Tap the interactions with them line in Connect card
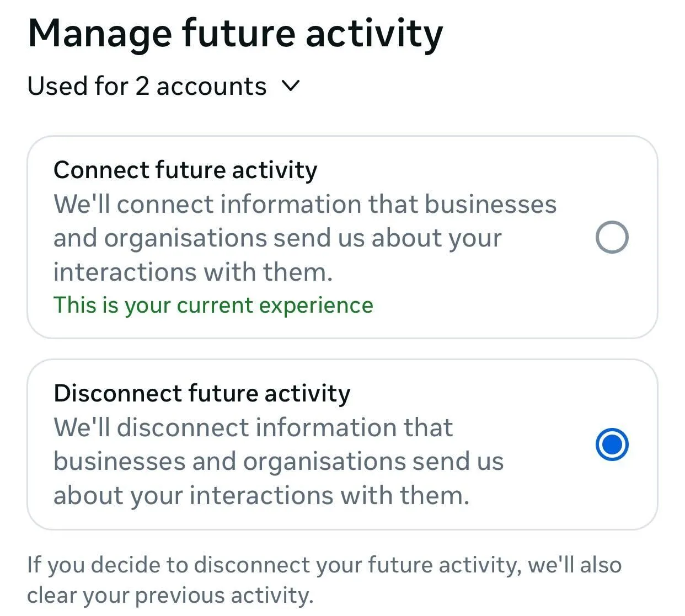The height and width of the screenshot is (616, 685). pyautogui.click(x=193, y=272)
